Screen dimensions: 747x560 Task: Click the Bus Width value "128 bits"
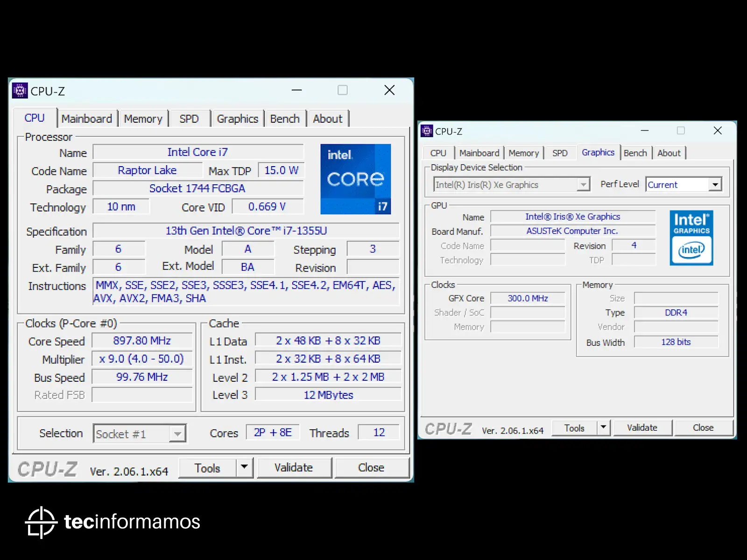[x=676, y=342]
